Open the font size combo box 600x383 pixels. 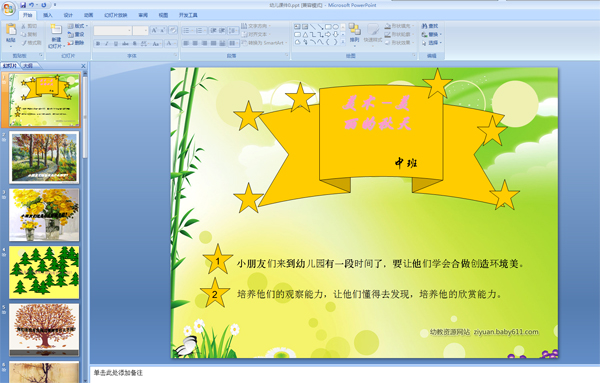click(140, 31)
